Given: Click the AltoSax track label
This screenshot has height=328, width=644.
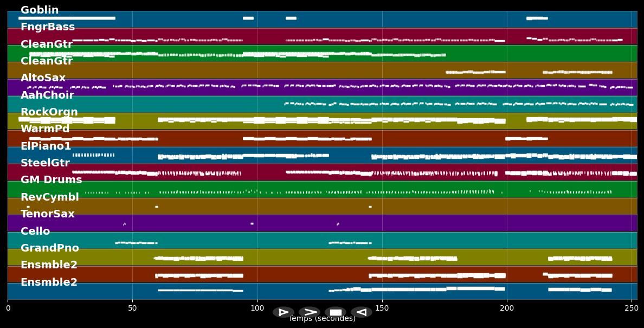Looking at the screenshot, I should click(43, 78).
